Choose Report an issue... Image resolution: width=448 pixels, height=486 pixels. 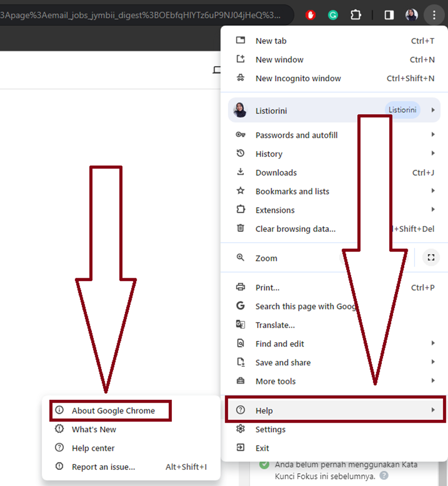[132, 467]
